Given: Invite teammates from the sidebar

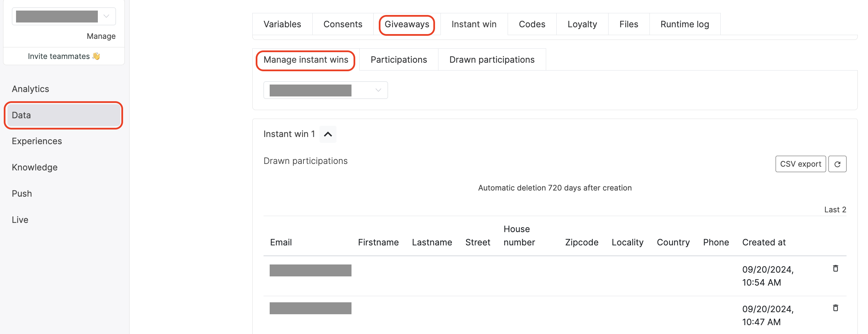Looking at the screenshot, I should coord(64,56).
